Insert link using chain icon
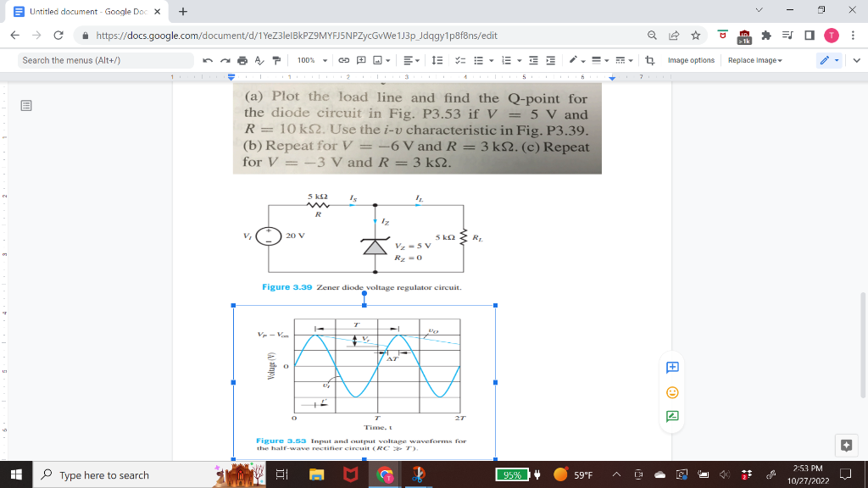 pos(344,60)
